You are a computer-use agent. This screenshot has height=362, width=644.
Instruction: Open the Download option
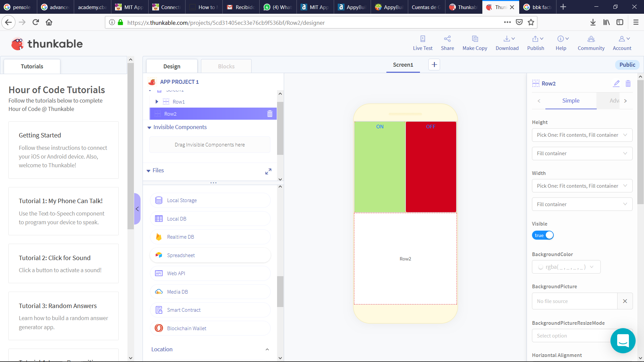(x=507, y=43)
